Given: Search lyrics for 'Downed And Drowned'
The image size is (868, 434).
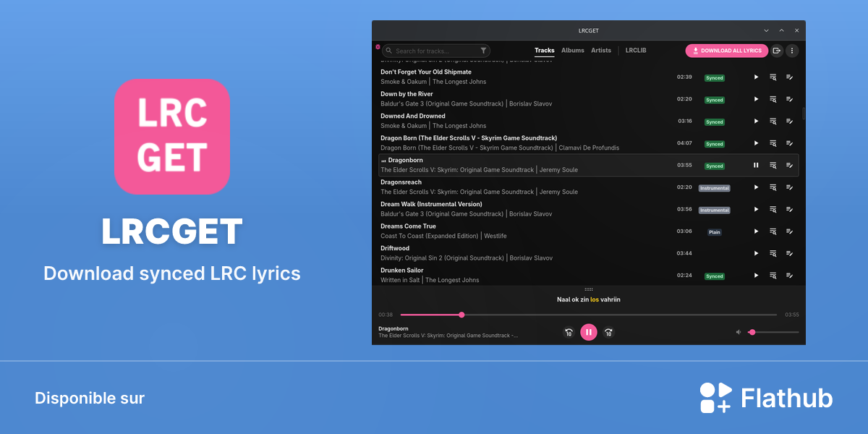Looking at the screenshot, I should [x=773, y=121].
